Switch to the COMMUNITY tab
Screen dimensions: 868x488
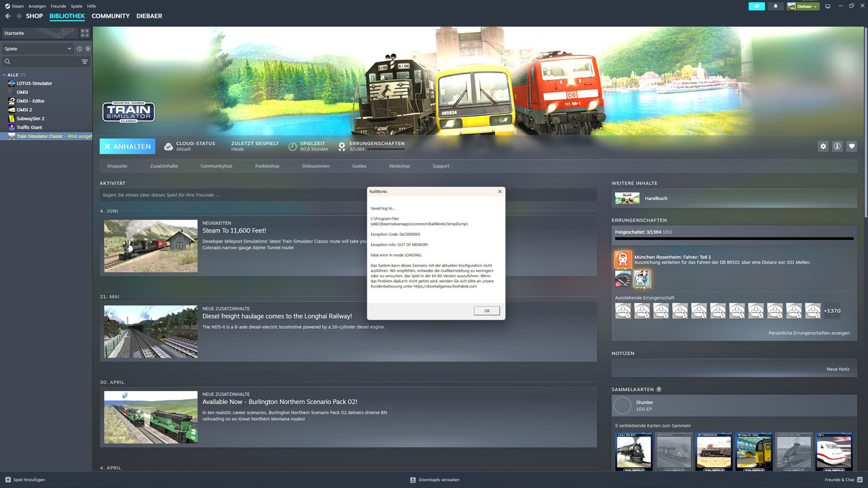tap(111, 16)
